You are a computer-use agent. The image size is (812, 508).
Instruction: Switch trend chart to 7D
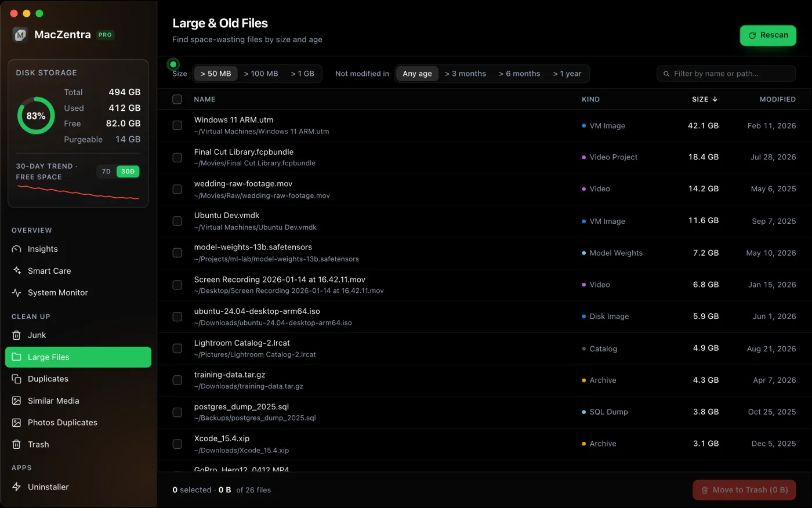coord(106,172)
